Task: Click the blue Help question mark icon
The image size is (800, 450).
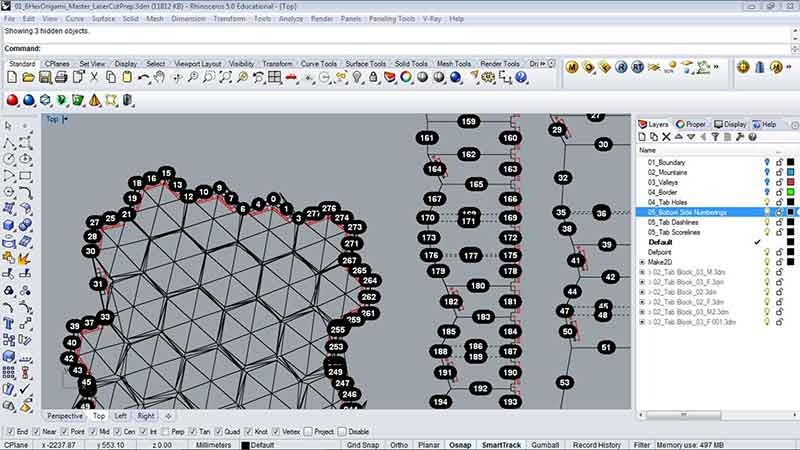Action: (521, 77)
